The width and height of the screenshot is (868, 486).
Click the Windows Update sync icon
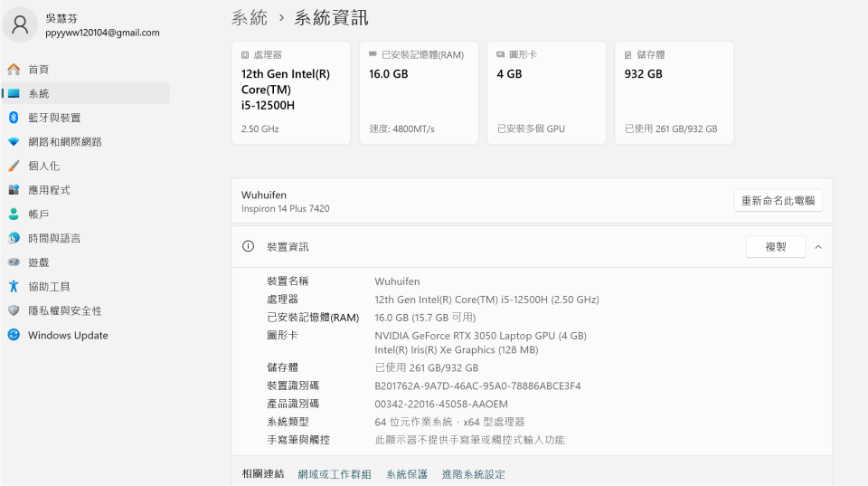[x=14, y=335]
